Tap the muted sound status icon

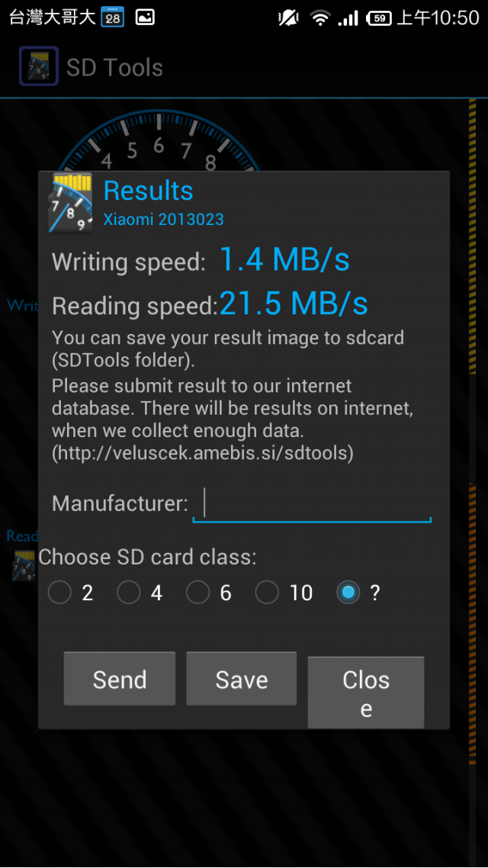tap(288, 18)
